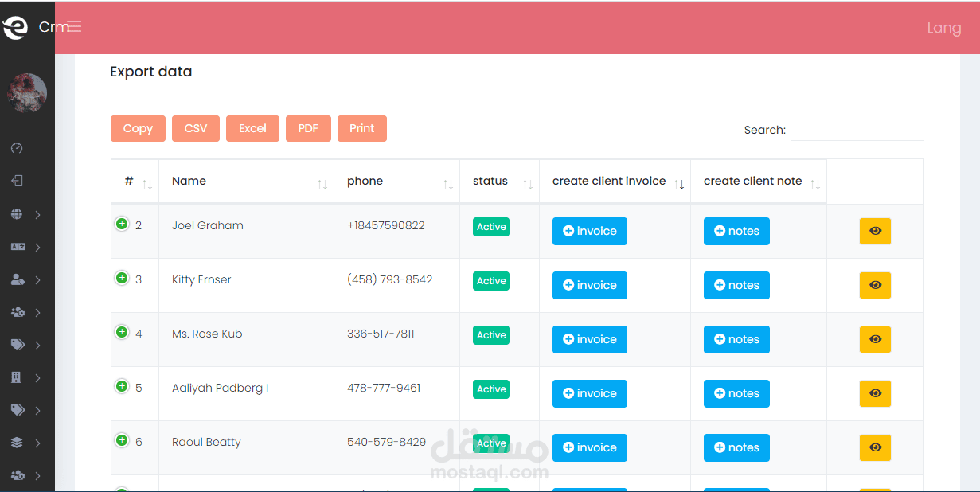Expand row 3 with the green plus
The height and width of the screenshot is (492, 980).
[x=122, y=278]
